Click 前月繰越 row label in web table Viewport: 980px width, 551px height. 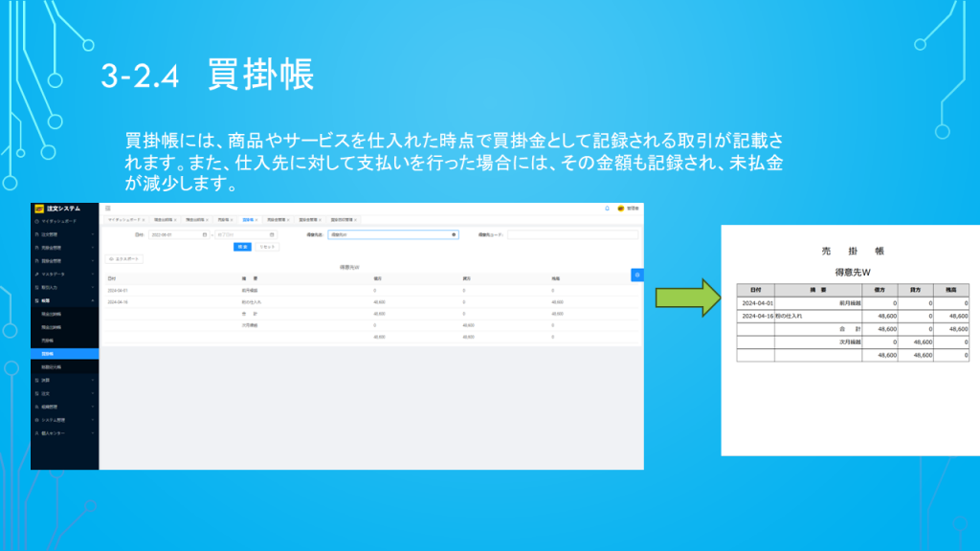click(250, 291)
